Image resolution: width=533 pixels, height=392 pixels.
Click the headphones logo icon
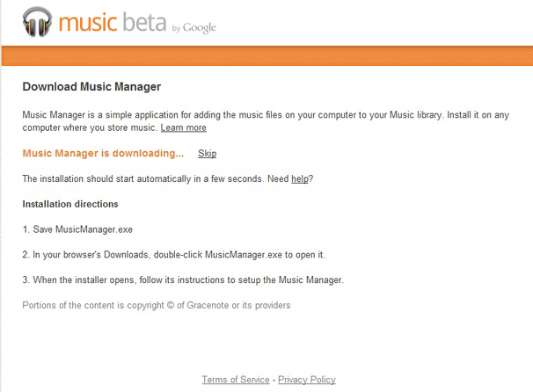point(38,22)
